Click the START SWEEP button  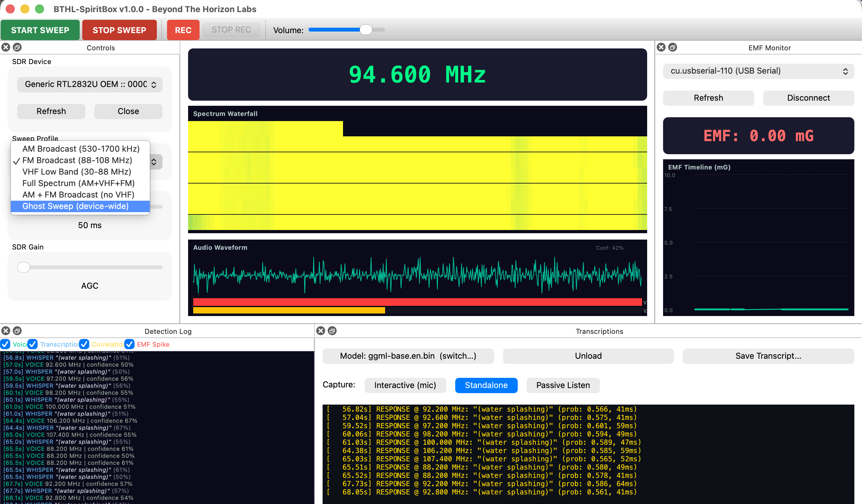point(40,30)
